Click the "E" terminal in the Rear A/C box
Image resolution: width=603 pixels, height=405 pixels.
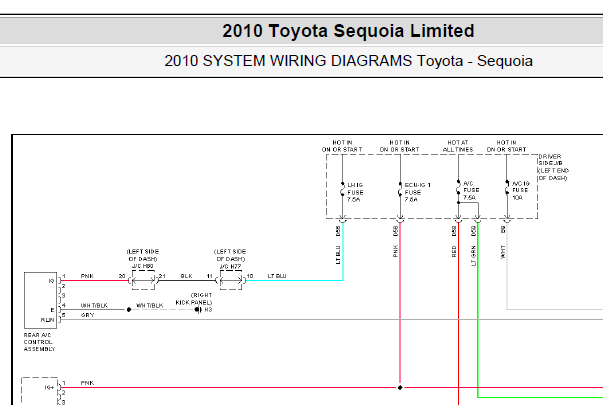point(52,310)
